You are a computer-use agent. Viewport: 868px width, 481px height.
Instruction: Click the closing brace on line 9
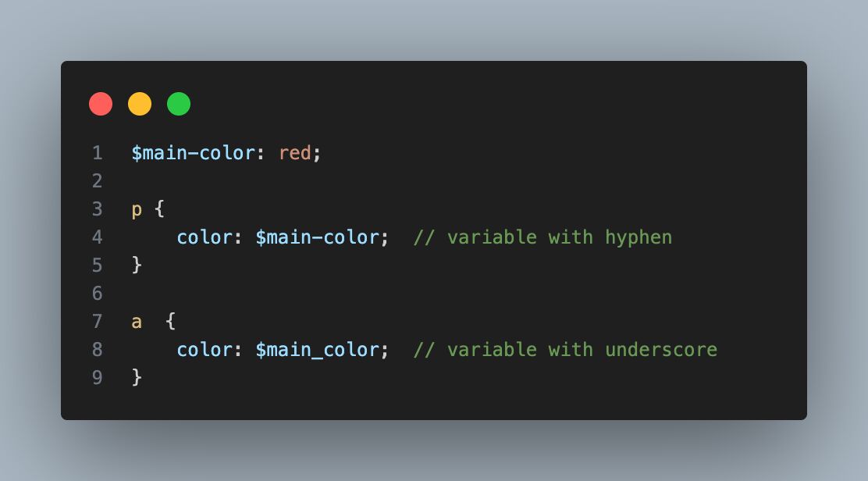click(137, 377)
